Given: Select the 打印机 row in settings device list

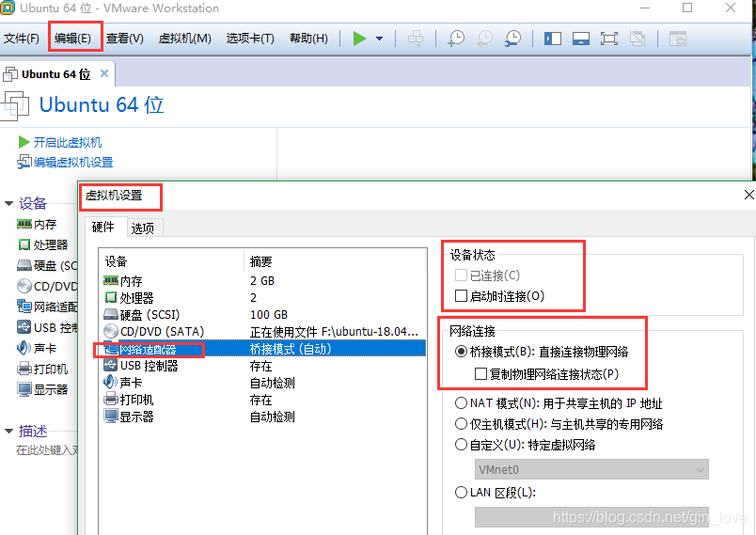Looking at the screenshot, I should (x=262, y=400).
